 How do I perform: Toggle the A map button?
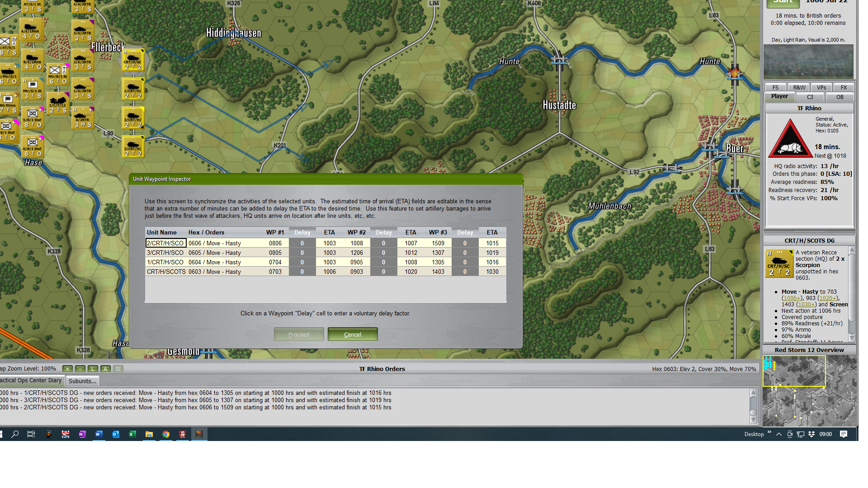tap(105, 369)
